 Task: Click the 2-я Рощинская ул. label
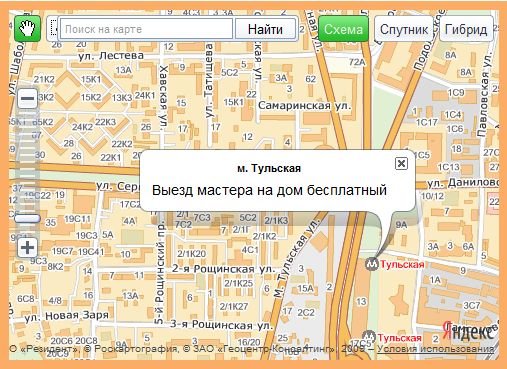224,269
